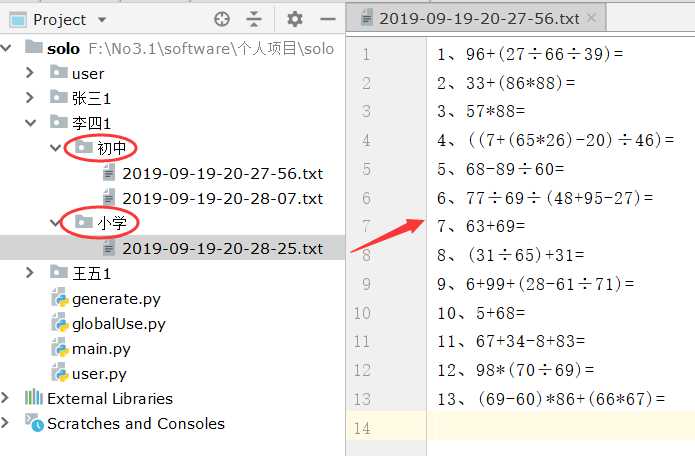Click the Project panel title label

59,20
